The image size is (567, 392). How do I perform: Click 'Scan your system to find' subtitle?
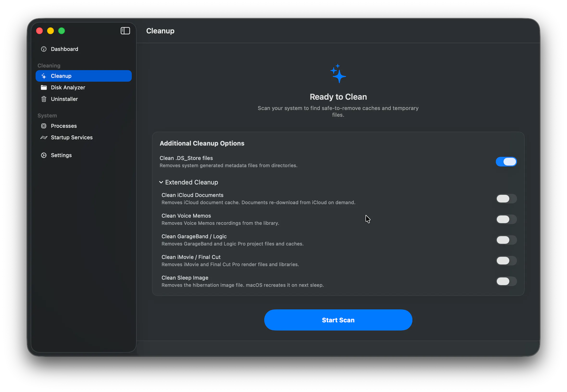(x=338, y=111)
